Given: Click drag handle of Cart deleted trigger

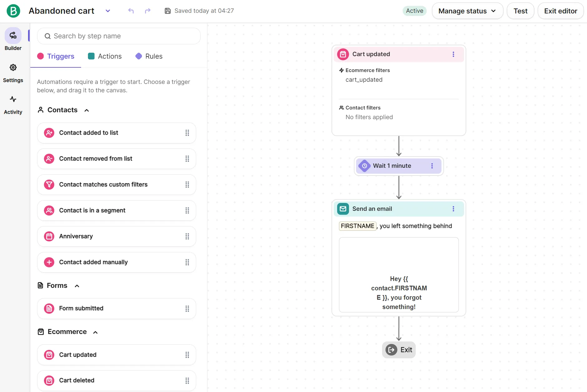Looking at the screenshot, I should tap(187, 380).
